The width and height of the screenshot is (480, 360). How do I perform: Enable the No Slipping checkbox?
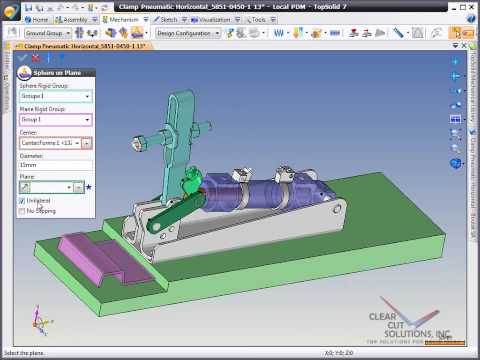coord(22,211)
